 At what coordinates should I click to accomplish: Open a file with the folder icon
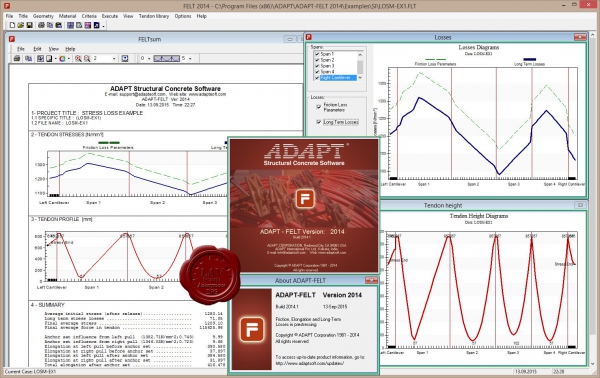point(21,25)
